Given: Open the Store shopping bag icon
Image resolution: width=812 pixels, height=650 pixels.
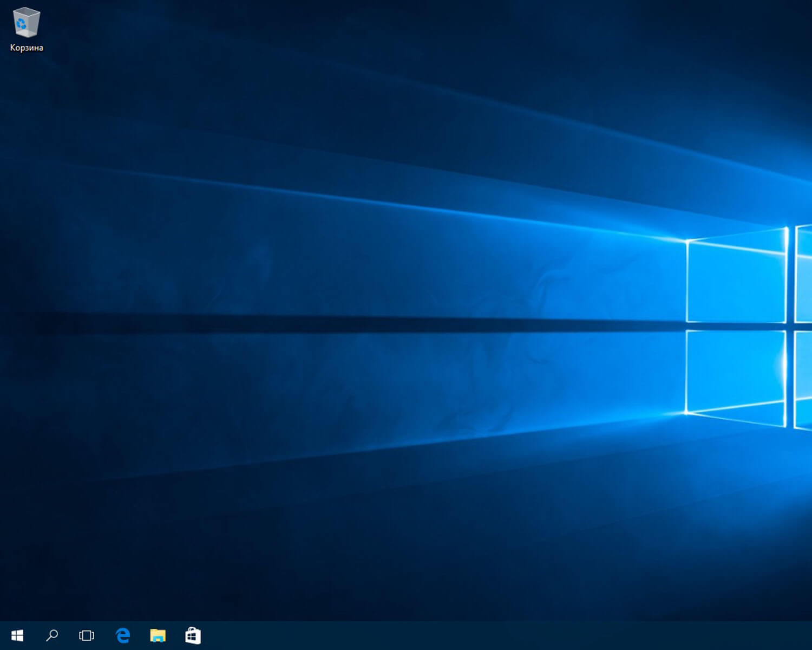Looking at the screenshot, I should 193,635.
